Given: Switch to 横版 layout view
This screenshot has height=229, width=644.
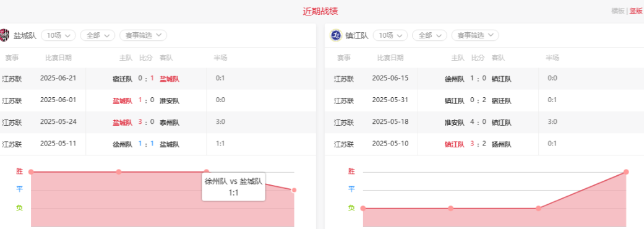Looking at the screenshot, I should tap(618, 11).
